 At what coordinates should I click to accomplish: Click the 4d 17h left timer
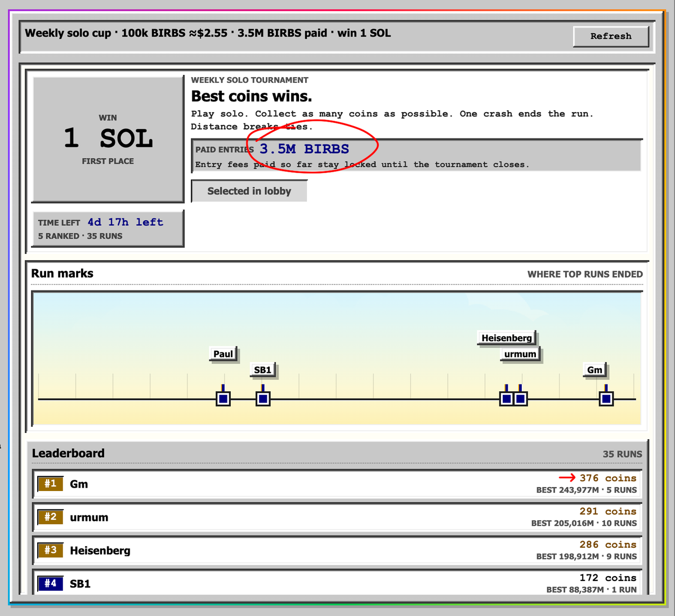click(x=126, y=222)
